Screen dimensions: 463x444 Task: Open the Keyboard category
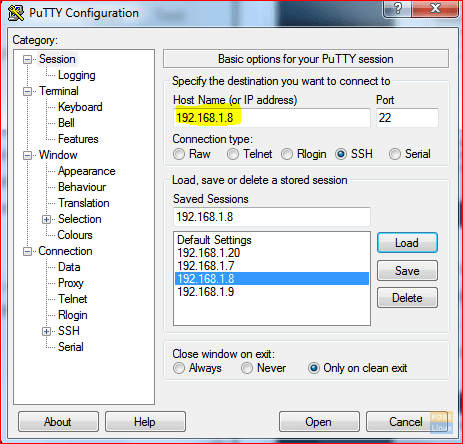[80, 107]
